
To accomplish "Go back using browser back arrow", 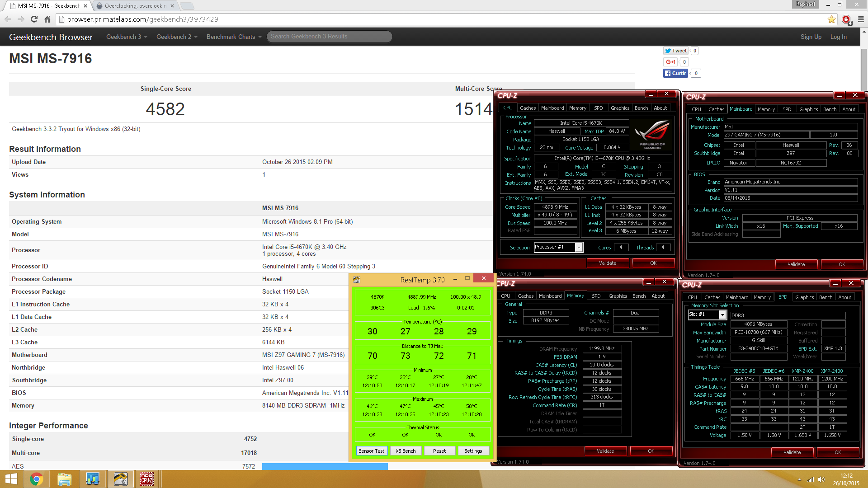I will 8,19.
